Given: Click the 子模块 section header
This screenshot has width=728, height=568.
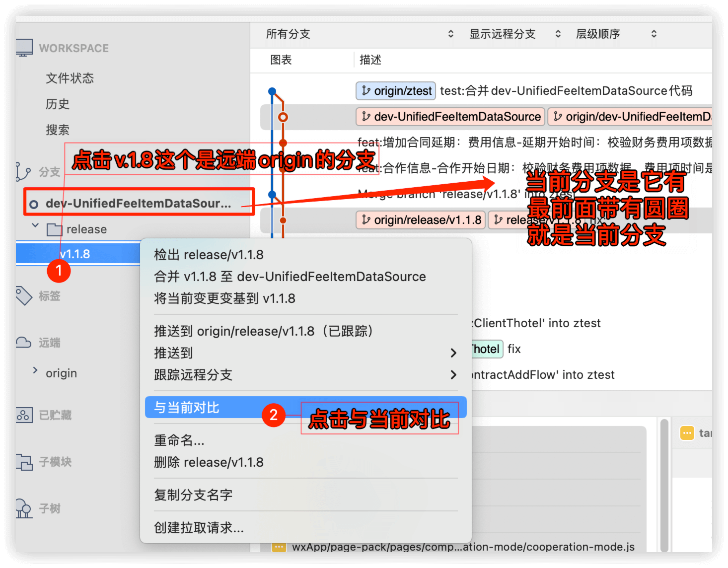Looking at the screenshot, I should (56, 462).
